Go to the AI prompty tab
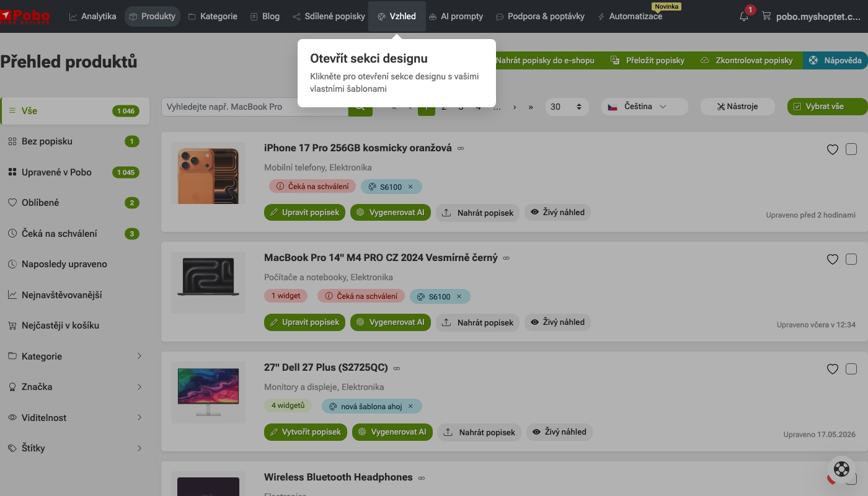The width and height of the screenshot is (868, 496). 456,17
